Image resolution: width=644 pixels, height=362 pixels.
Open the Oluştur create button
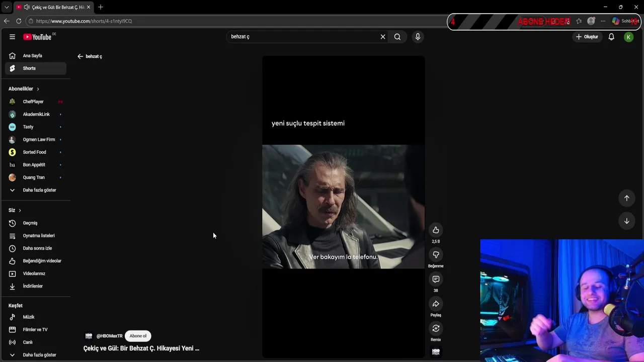(587, 37)
